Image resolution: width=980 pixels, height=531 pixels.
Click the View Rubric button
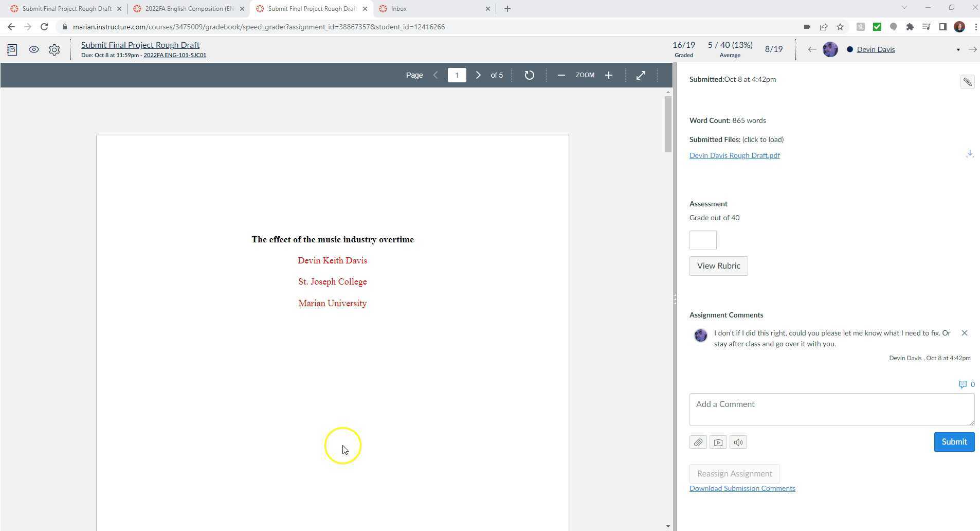(x=718, y=266)
